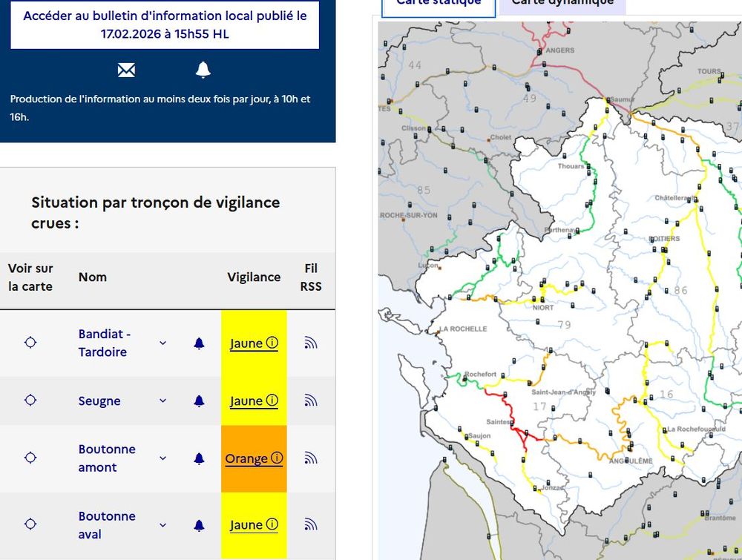Click the bell icon in blue banner

(203, 70)
